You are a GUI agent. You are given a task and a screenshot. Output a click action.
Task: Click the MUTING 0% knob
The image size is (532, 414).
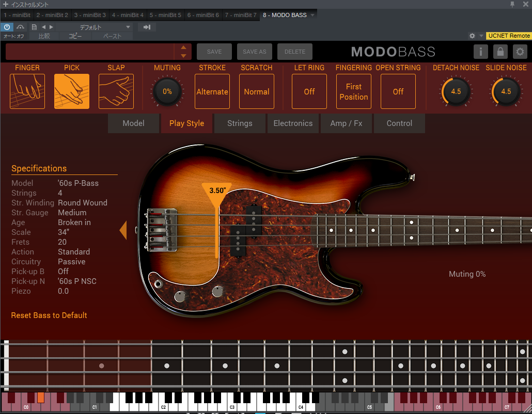click(167, 91)
